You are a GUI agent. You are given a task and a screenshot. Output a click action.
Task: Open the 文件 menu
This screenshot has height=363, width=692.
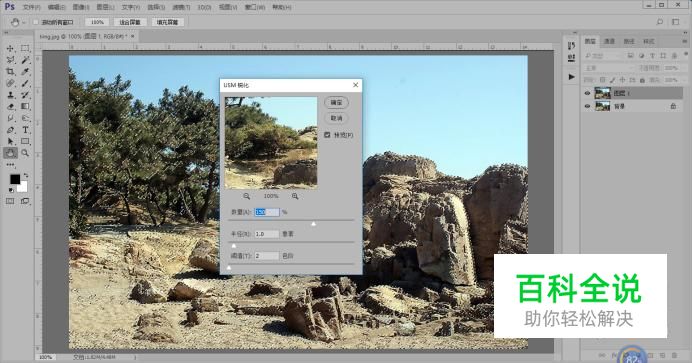[31, 7]
